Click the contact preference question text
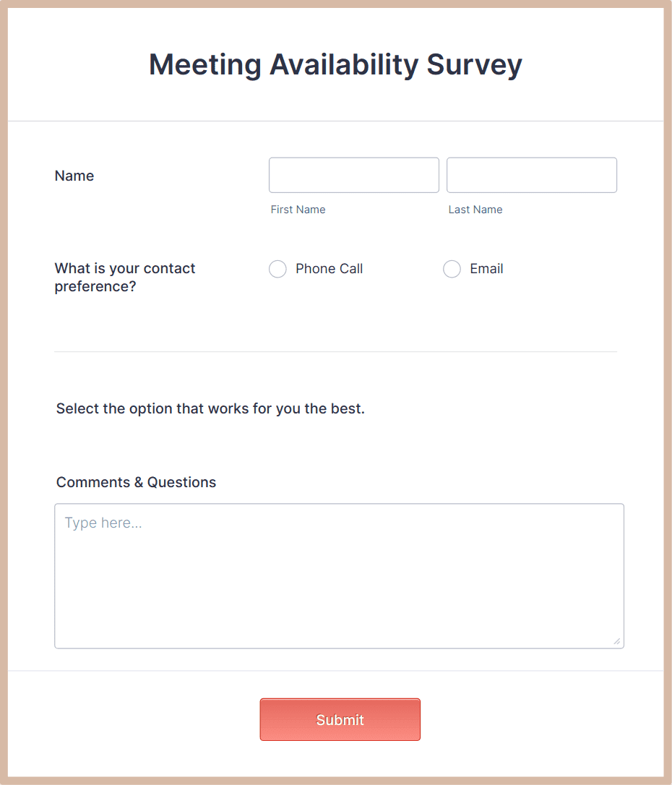 coord(124,278)
